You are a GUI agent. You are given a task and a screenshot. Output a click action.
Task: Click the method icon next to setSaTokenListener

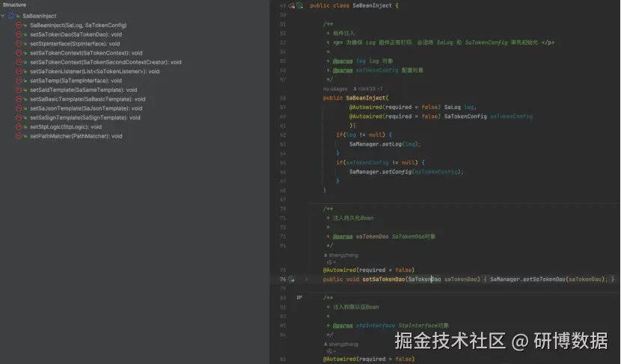(x=19, y=71)
